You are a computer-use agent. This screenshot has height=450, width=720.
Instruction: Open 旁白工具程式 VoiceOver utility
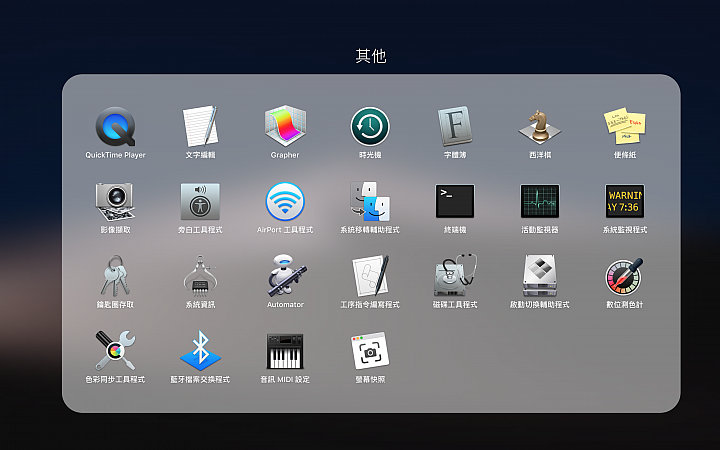(200, 202)
